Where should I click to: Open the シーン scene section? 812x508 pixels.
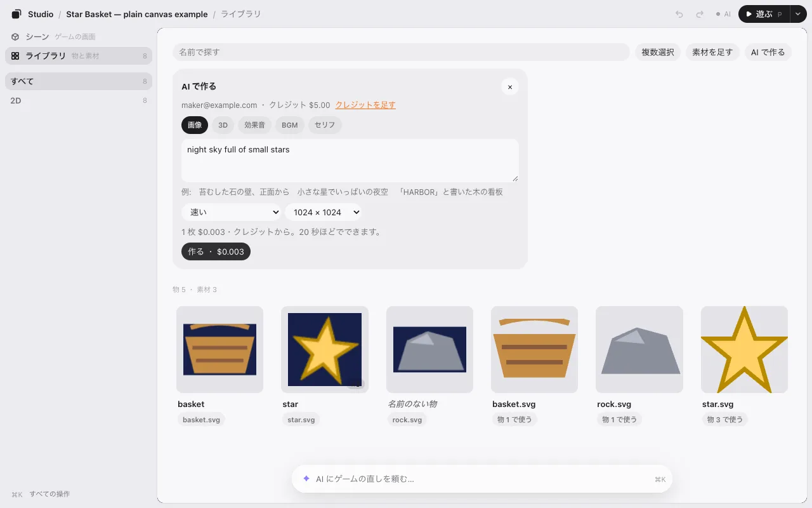[x=79, y=37]
